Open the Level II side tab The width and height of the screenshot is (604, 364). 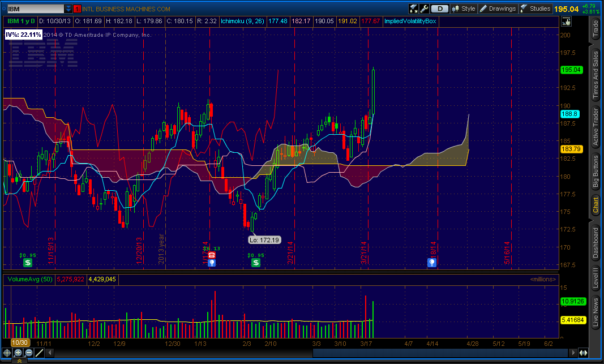596,278
